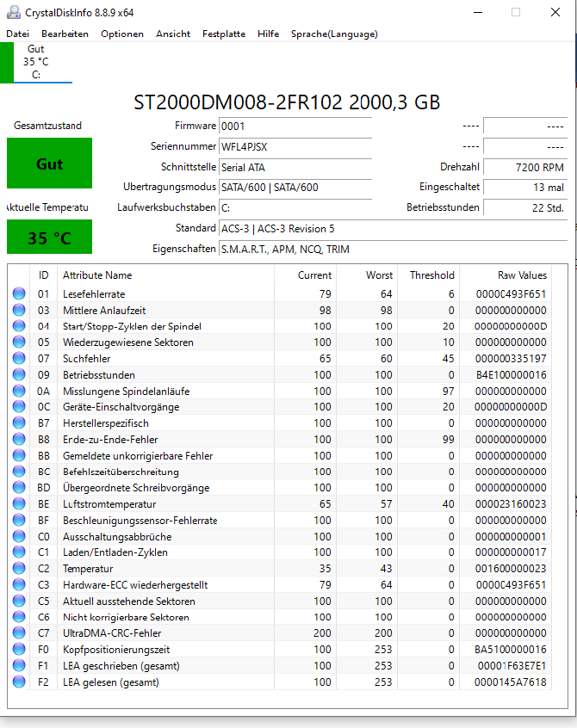Click status orb for Lesefehlerrate row
Viewport: 577px width, 728px height.
click(x=19, y=293)
